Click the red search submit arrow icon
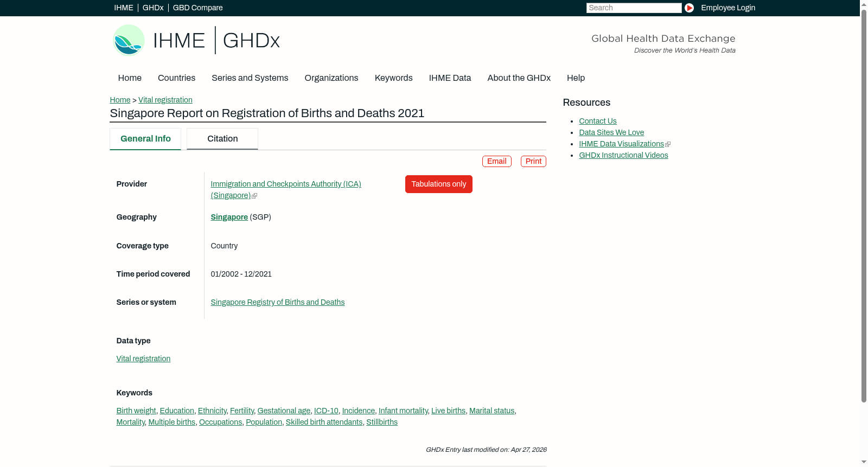 pyautogui.click(x=689, y=8)
